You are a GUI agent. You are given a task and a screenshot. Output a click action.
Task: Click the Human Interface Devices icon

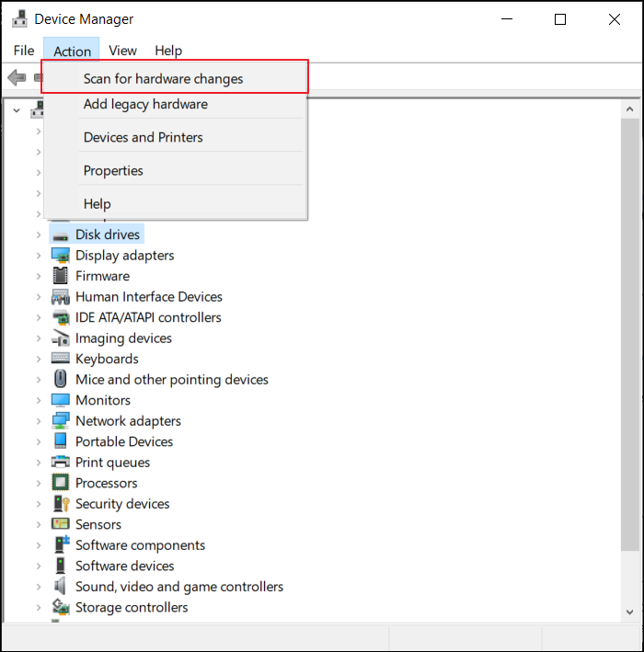pyautogui.click(x=61, y=297)
